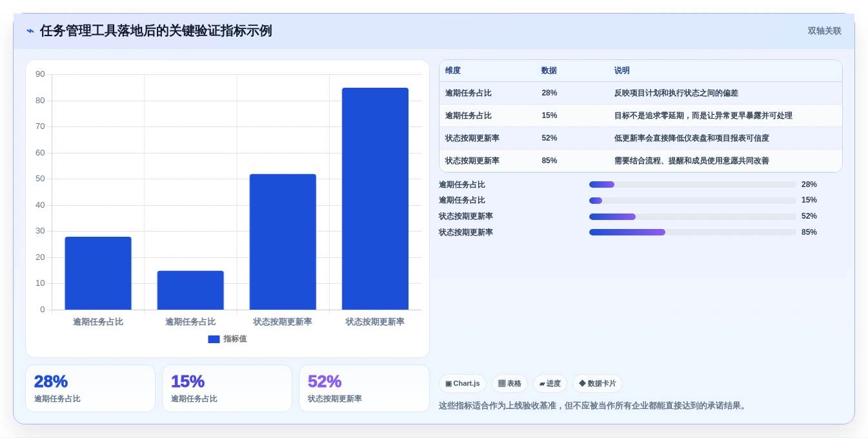
Task: Click the 85% progress bar
Action: pyautogui.click(x=692, y=232)
